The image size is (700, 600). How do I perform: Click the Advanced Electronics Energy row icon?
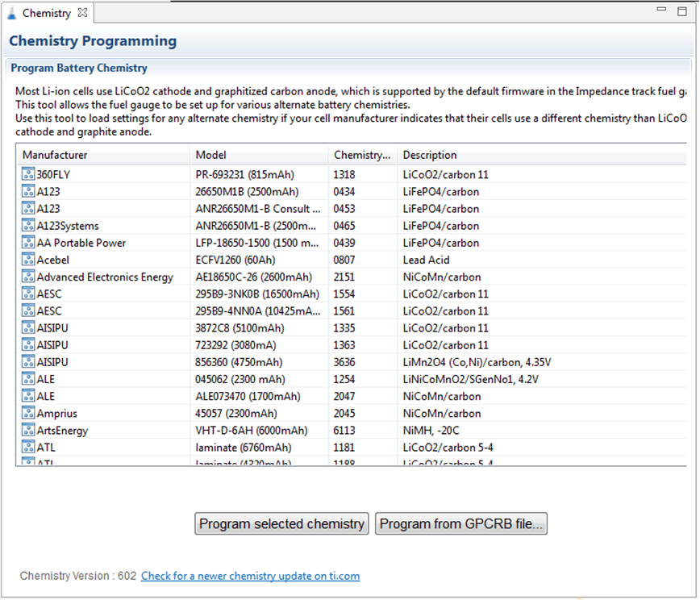[28, 277]
